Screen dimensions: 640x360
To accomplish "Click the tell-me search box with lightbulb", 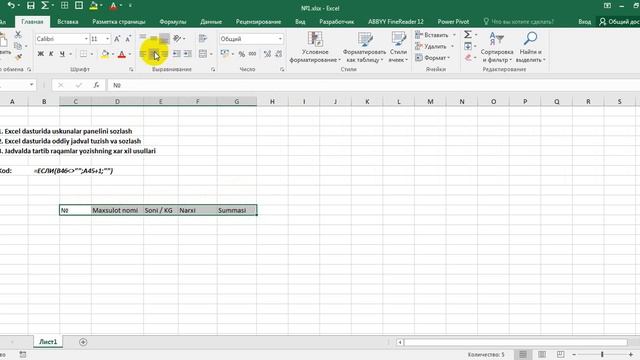I will pos(518,22).
